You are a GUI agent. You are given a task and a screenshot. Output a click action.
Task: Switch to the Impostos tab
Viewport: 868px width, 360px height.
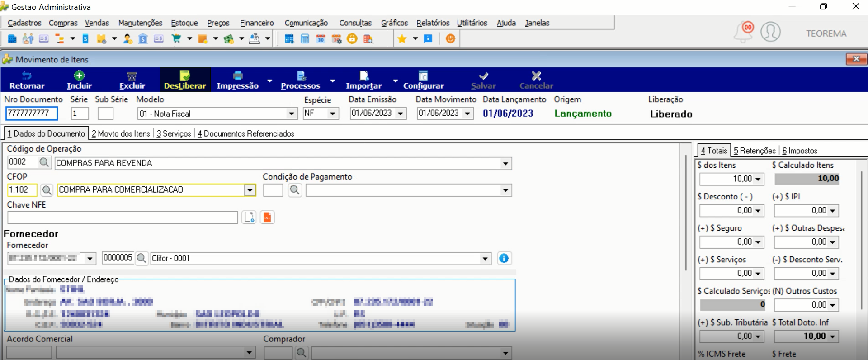(x=800, y=151)
